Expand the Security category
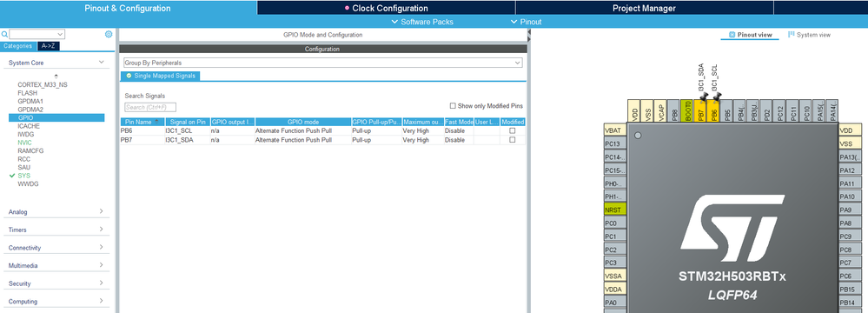 coord(102,283)
